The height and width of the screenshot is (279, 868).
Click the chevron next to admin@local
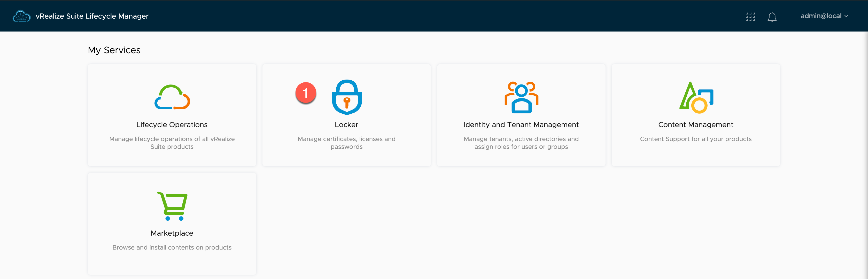point(846,16)
